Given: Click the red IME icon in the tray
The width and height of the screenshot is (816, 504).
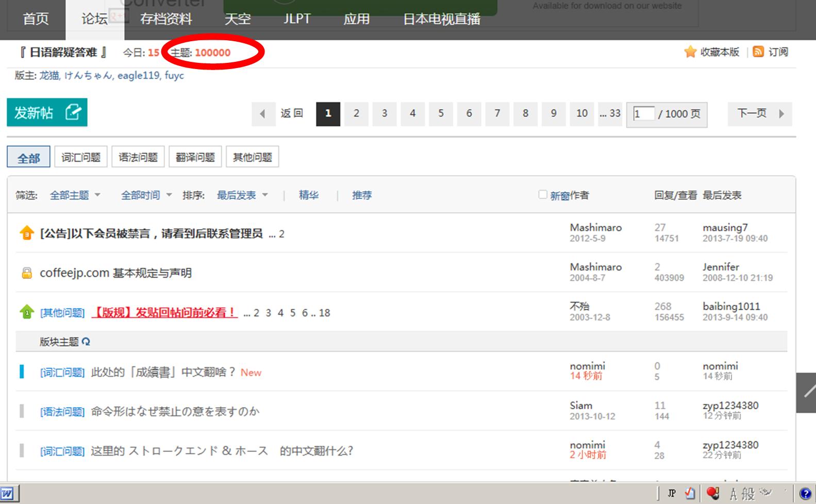Looking at the screenshot, I should (x=713, y=493).
